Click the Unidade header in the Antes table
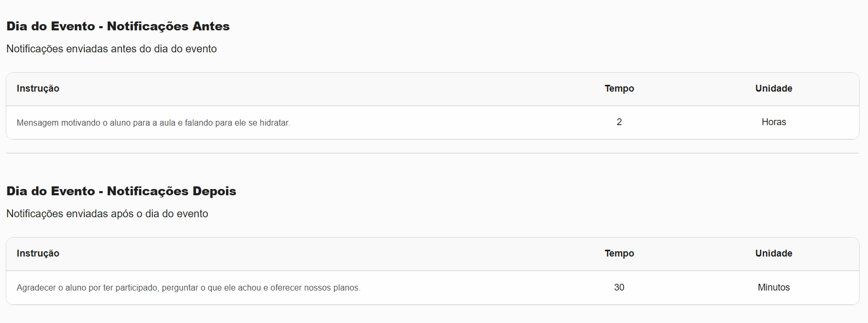 click(x=773, y=88)
